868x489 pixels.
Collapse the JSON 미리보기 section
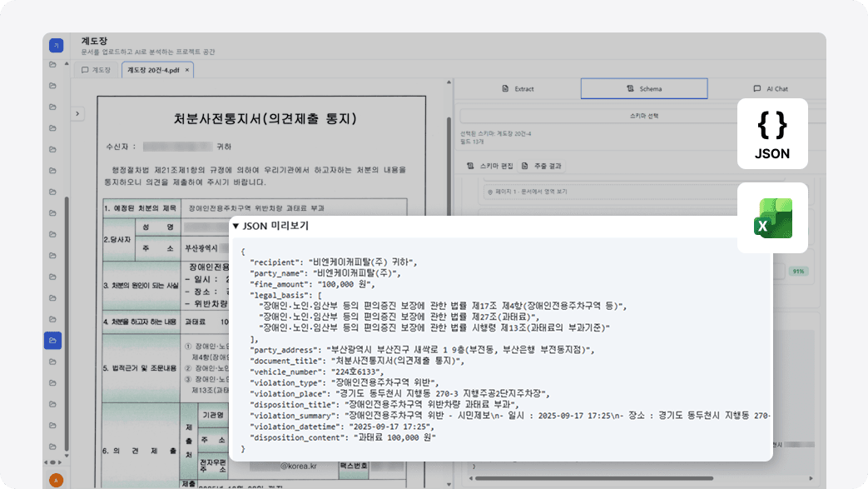[236, 227]
